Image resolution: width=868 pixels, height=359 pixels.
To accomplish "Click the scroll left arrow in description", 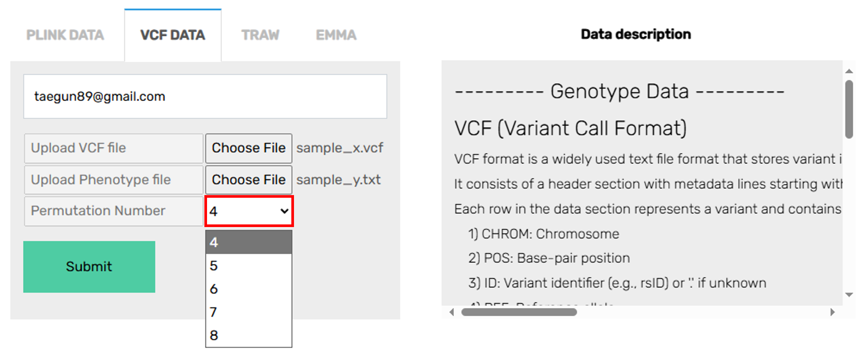I will [452, 312].
